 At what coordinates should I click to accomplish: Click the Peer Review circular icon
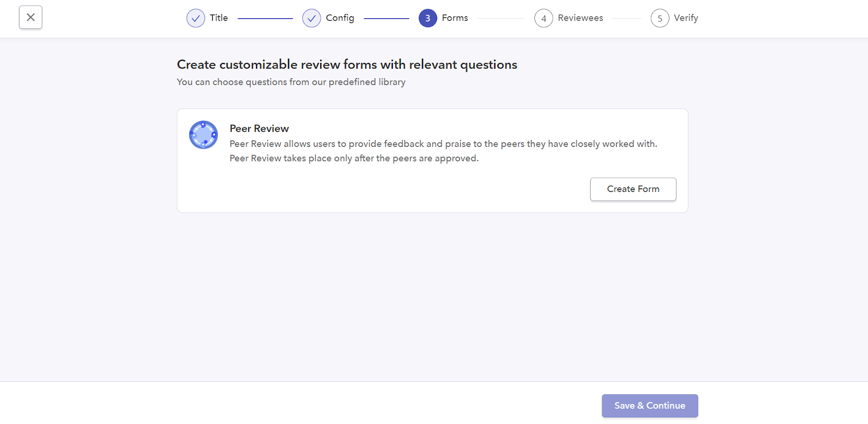(203, 134)
